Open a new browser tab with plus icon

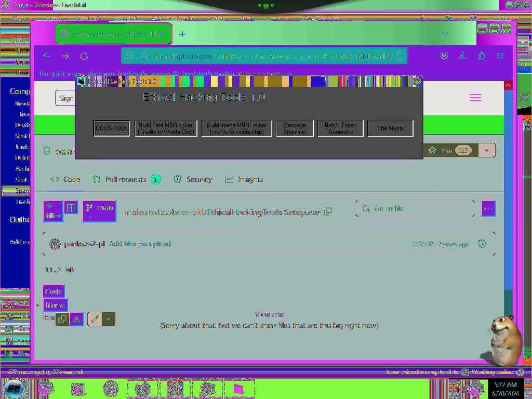click(182, 34)
